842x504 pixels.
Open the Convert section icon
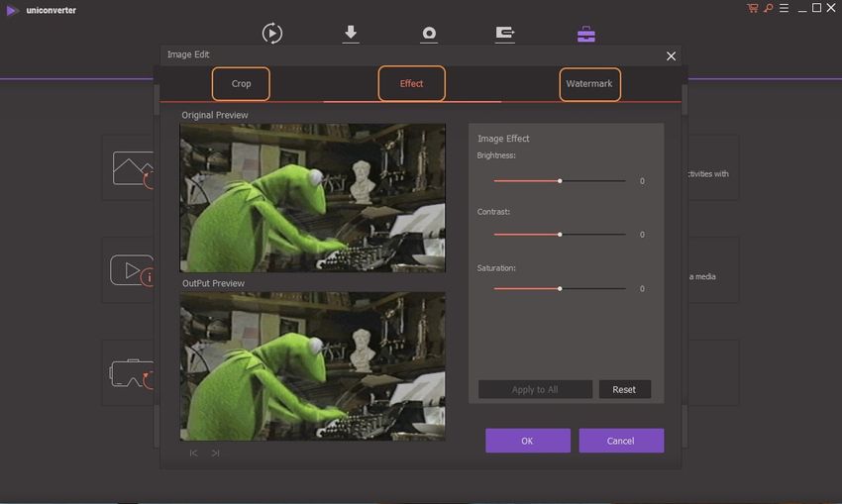pyautogui.click(x=272, y=33)
